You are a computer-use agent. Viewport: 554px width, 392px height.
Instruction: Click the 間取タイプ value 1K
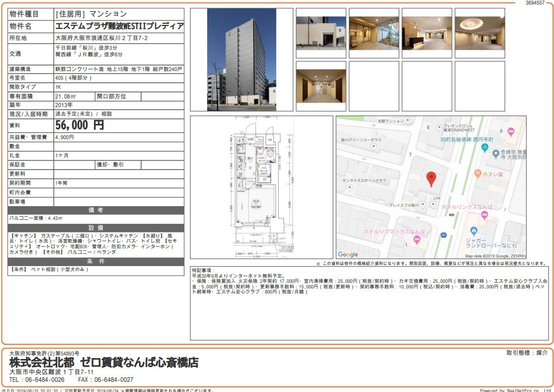58,87
